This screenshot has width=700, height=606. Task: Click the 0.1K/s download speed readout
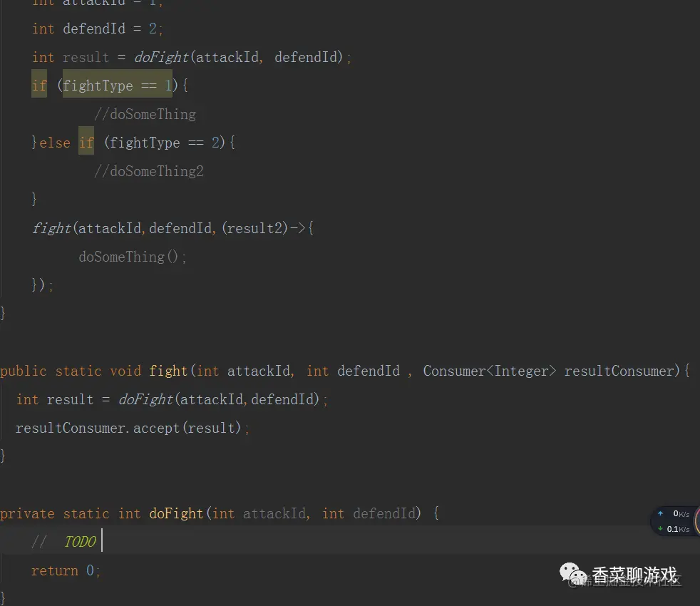click(678, 529)
